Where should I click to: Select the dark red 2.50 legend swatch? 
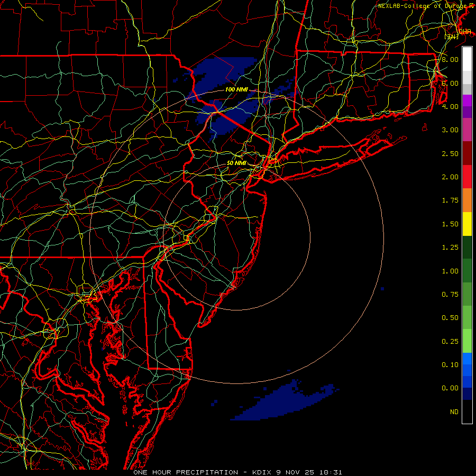pos(467,153)
